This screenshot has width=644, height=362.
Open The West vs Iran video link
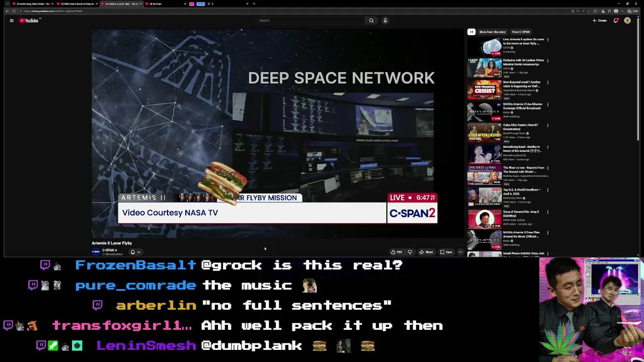point(523,169)
